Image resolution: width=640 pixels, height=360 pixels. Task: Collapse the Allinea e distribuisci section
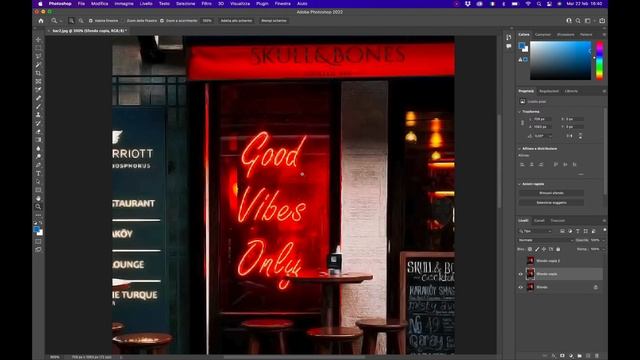pos(520,149)
